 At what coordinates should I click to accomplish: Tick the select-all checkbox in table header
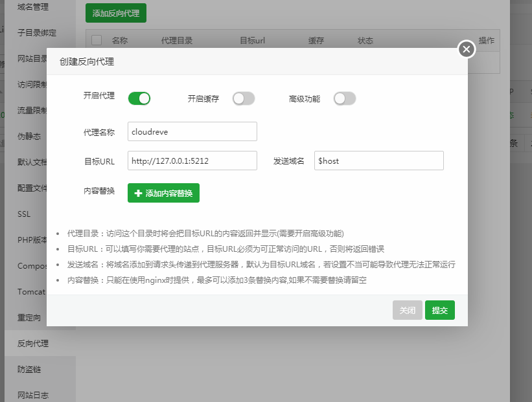97,40
